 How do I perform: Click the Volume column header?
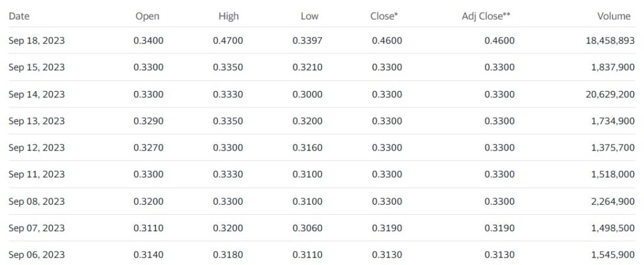614,16
